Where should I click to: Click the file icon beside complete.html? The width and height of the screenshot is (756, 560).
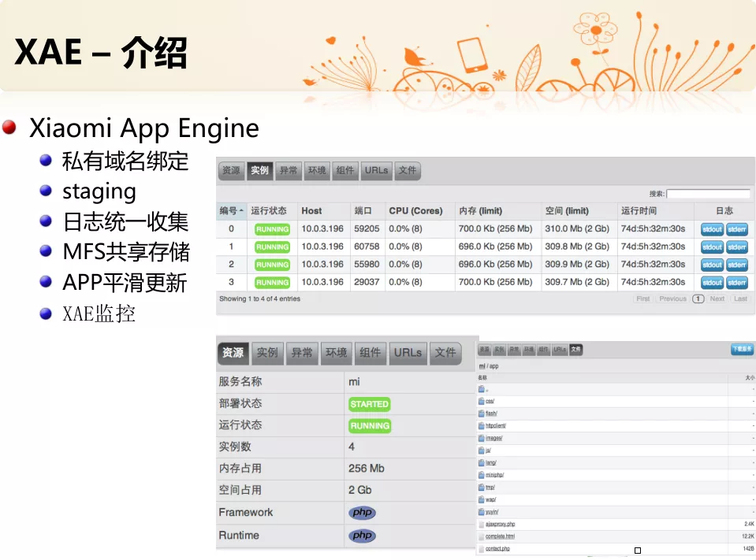pos(481,536)
